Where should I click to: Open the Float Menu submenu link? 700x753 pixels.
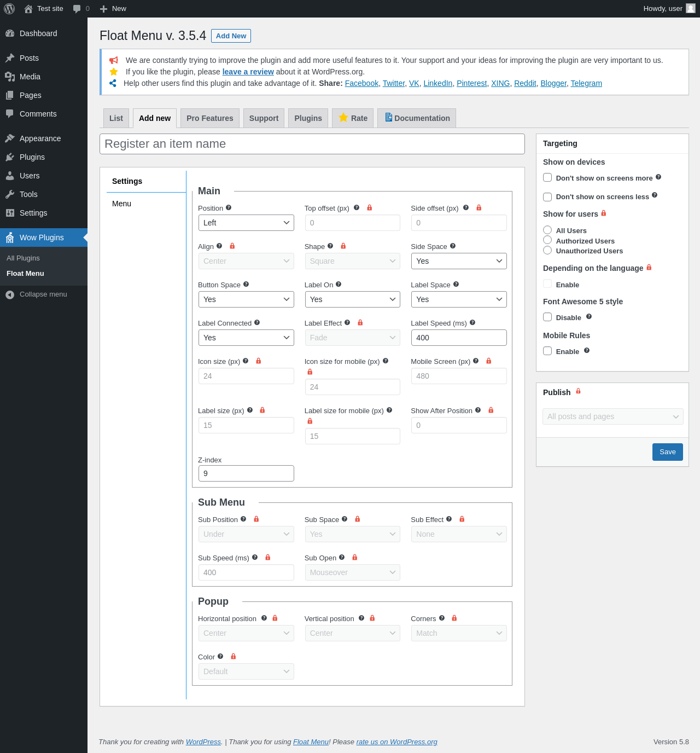point(25,274)
